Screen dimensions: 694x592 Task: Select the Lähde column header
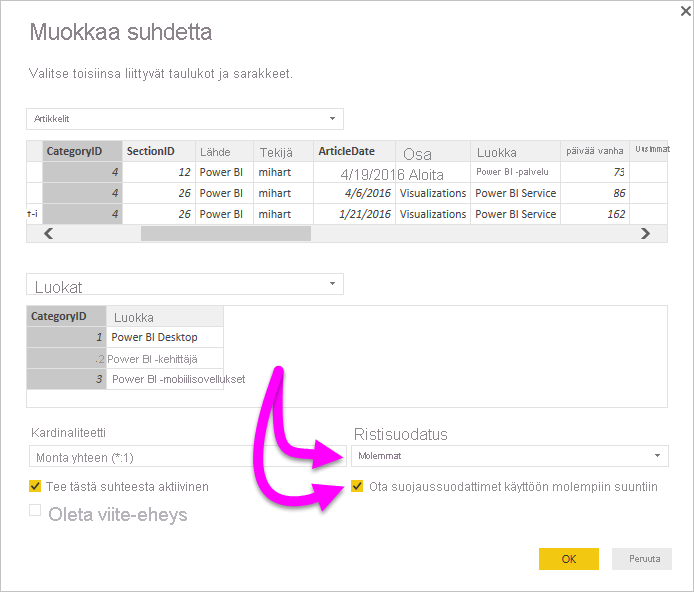click(224, 151)
